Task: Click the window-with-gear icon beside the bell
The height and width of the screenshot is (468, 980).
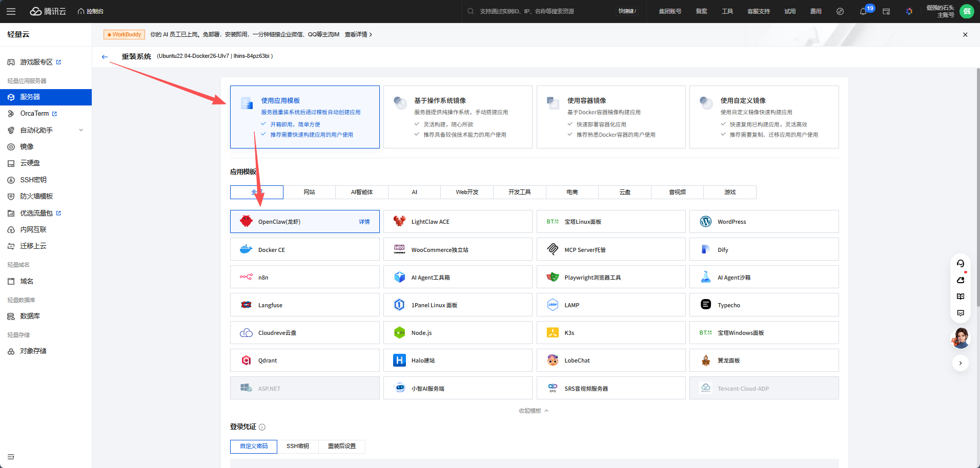Action: click(x=886, y=11)
